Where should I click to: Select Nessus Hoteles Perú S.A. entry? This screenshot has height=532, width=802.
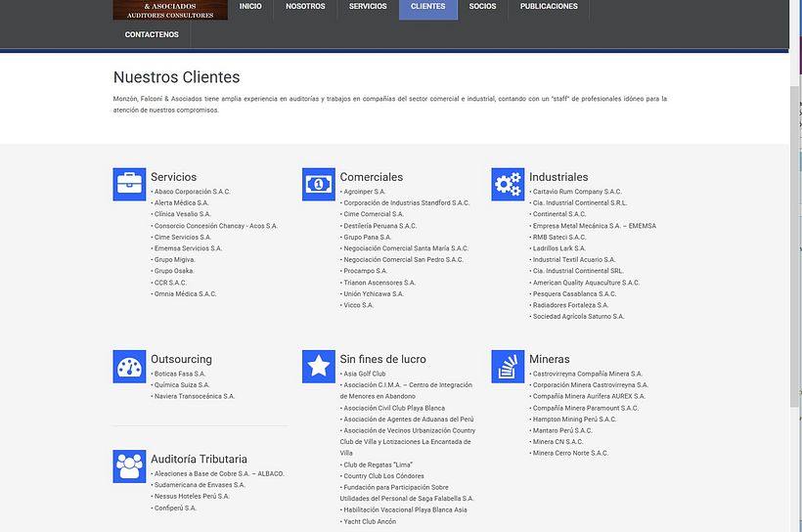[192, 497]
